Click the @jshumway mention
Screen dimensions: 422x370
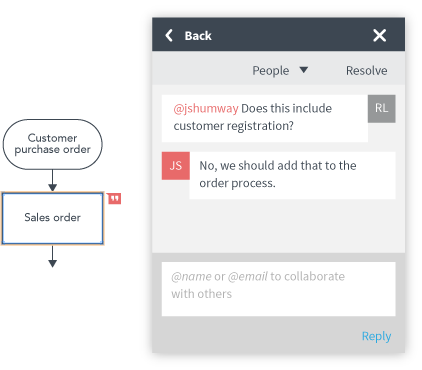coord(206,109)
